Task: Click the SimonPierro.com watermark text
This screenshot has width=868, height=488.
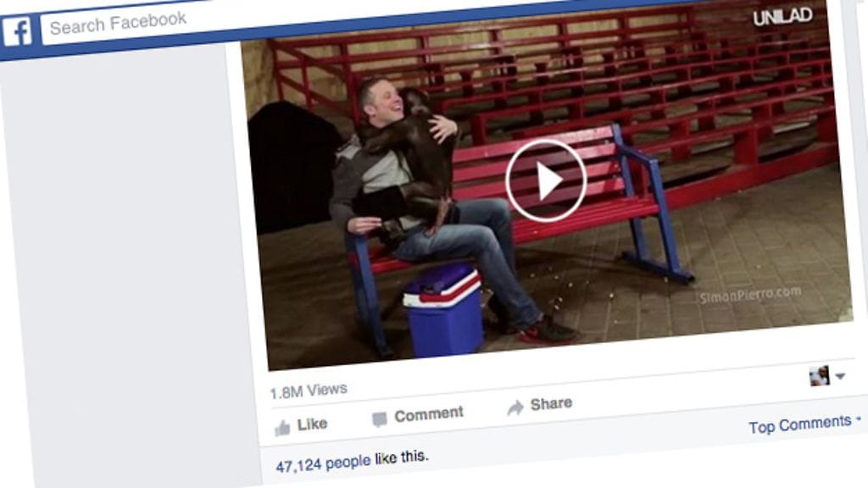Action: coord(750,295)
